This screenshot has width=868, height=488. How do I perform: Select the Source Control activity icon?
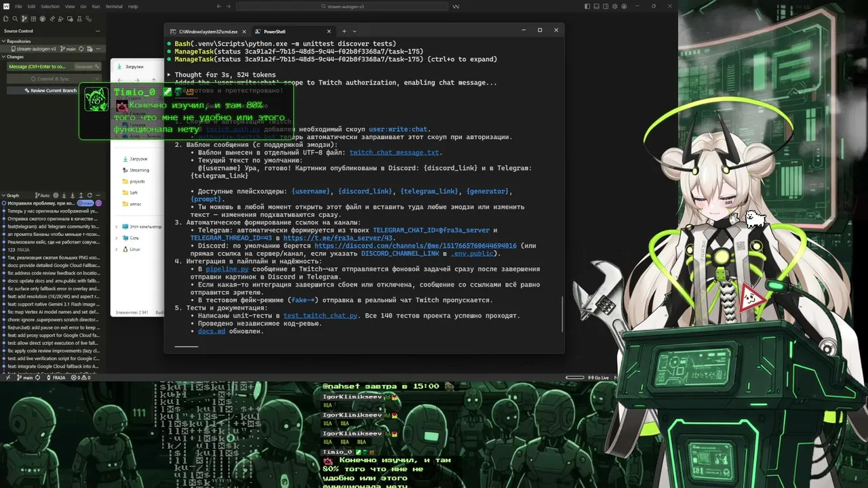[x=24, y=18]
